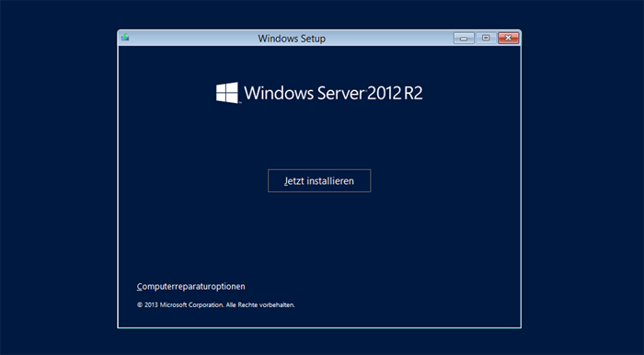Select the Microsoft copyright notice text
Image resolution: width=644 pixels, height=355 pixels.
point(216,305)
